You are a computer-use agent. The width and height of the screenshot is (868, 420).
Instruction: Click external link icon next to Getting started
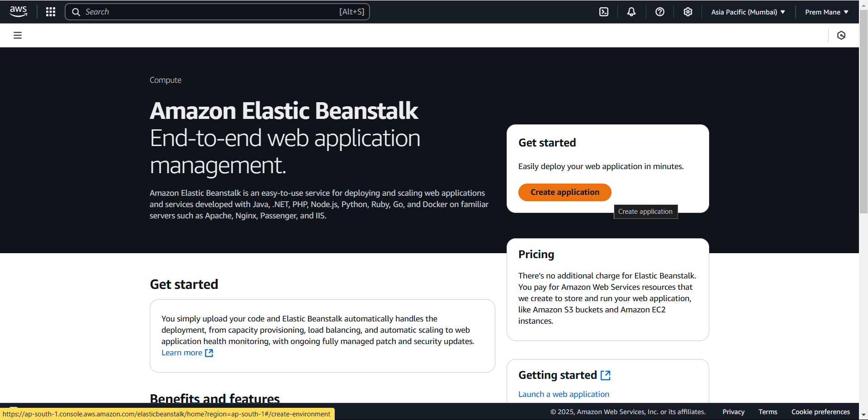[x=606, y=375]
